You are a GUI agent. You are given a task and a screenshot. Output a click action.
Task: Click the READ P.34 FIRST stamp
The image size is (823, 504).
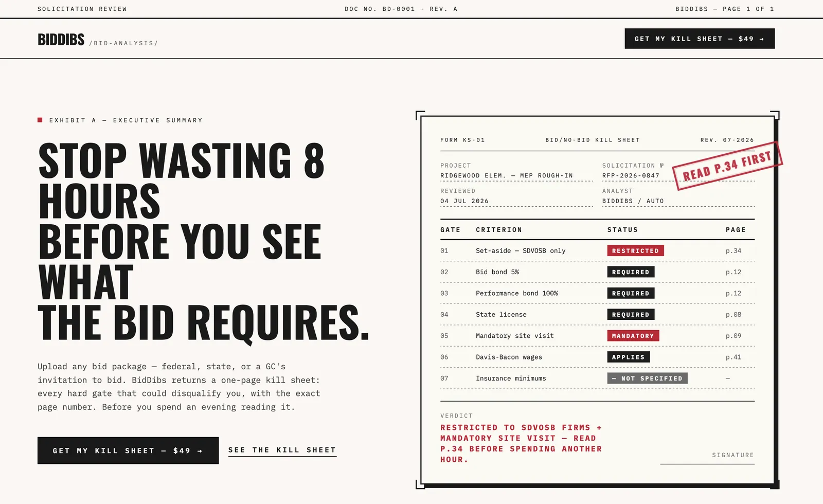[x=727, y=166]
